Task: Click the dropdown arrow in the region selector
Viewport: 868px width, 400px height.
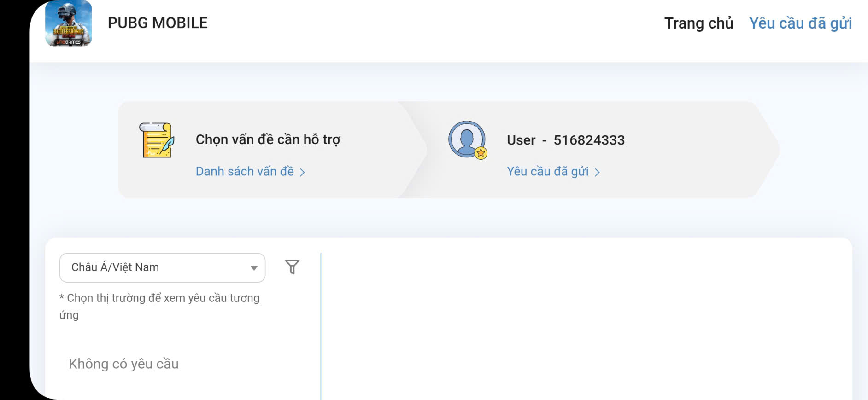Action: 253,268
